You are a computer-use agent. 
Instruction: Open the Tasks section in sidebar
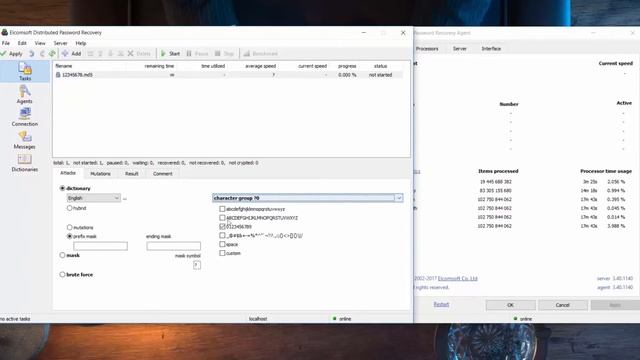tap(25, 71)
